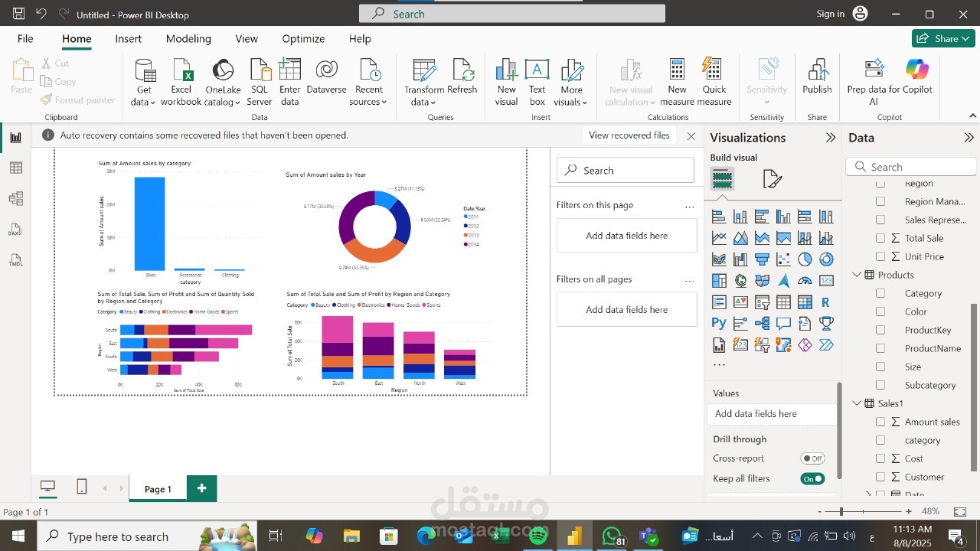Check the Unit Price field
The height and width of the screenshot is (551, 980).
[880, 256]
